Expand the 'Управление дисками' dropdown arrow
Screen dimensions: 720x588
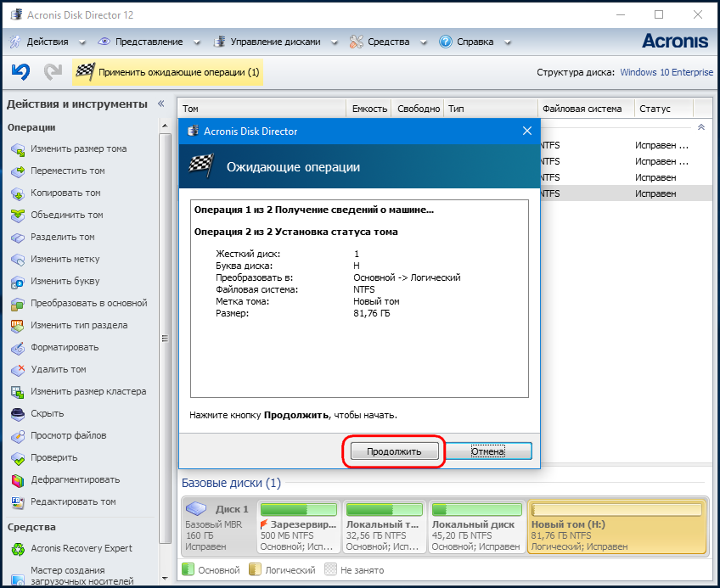[x=334, y=42]
